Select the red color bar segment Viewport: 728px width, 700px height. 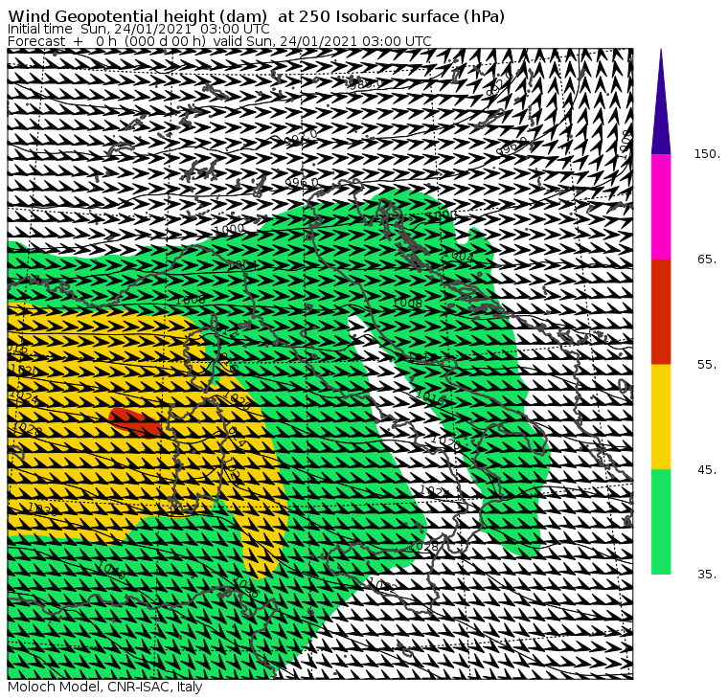(x=661, y=311)
